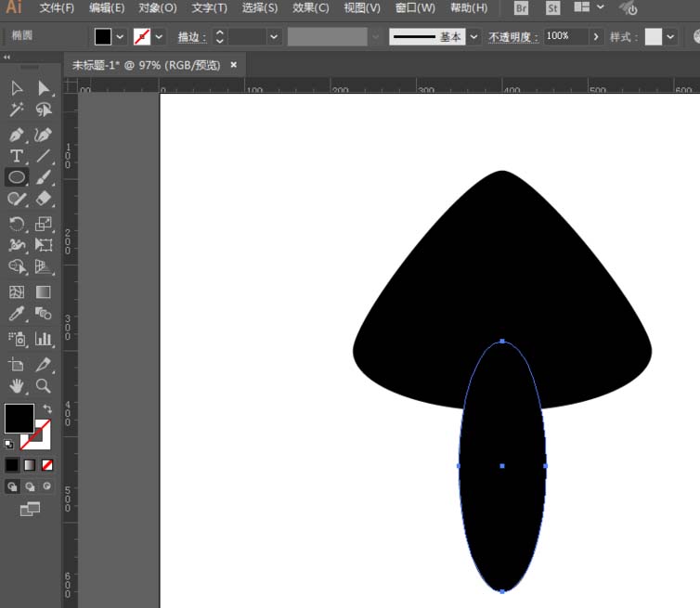Switch to Draw Behind mode

(30, 486)
